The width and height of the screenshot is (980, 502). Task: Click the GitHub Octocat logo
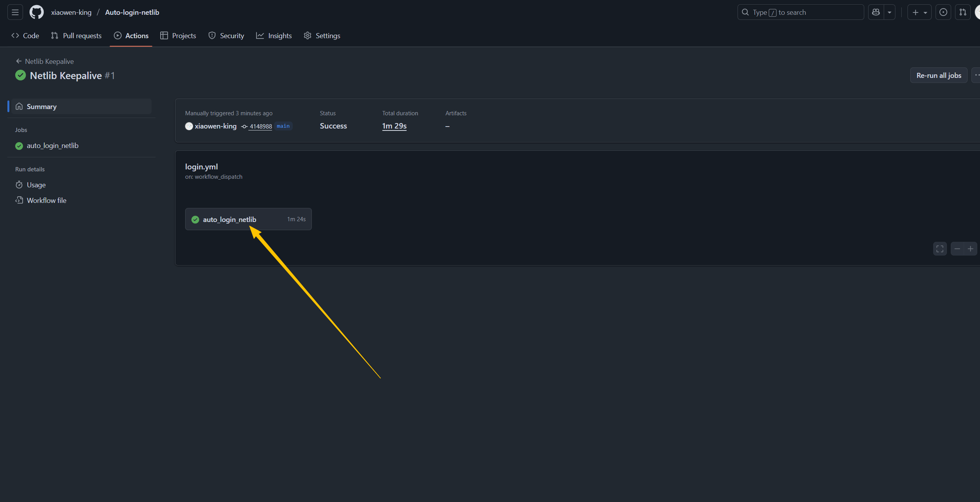pos(37,12)
